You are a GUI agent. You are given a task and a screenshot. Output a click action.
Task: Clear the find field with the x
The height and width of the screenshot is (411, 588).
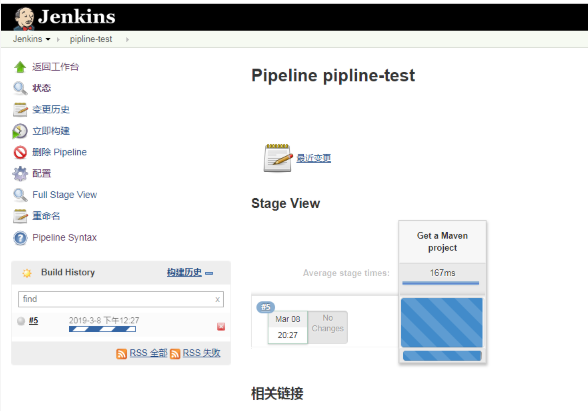pyautogui.click(x=217, y=299)
